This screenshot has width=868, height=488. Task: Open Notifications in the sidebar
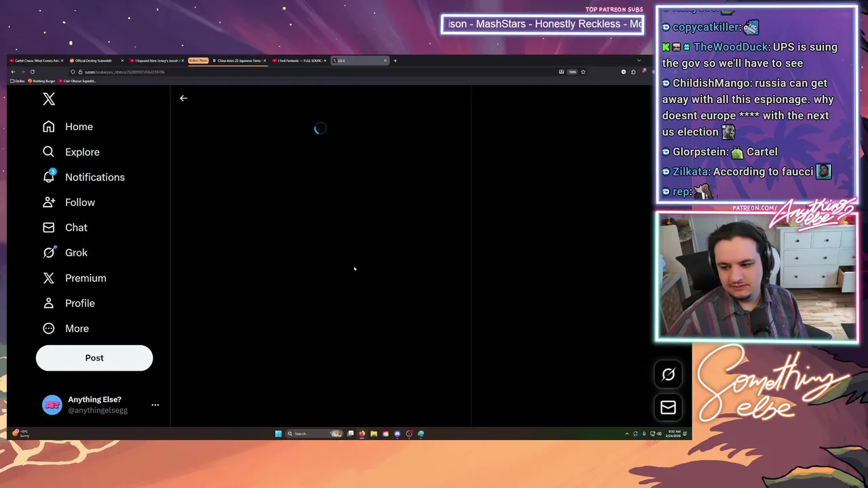83,177
